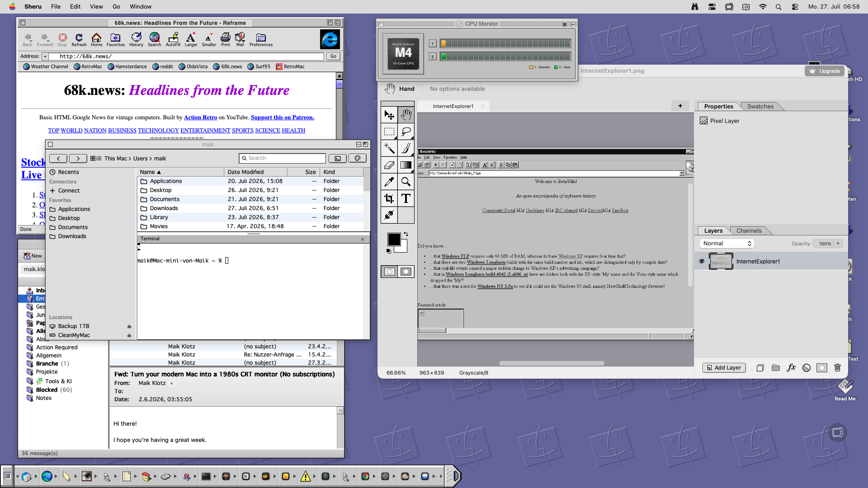Select the Rectangular Marquee tool
This screenshot has height=488, width=868.
(389, 132)
